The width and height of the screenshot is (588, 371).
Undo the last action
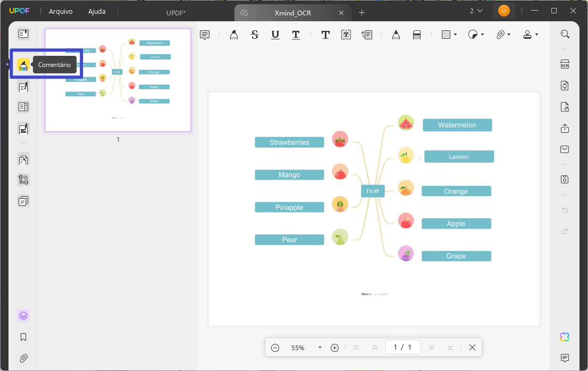[565, 210]
